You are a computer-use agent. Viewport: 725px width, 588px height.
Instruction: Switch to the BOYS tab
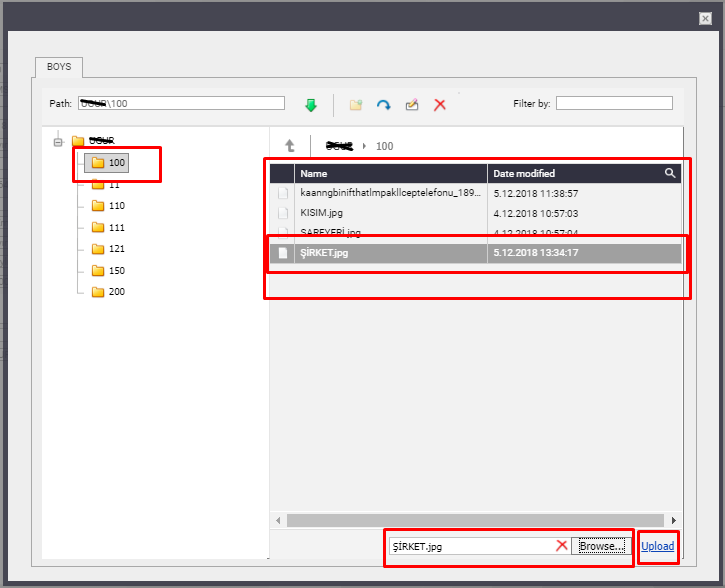(59, 68)
